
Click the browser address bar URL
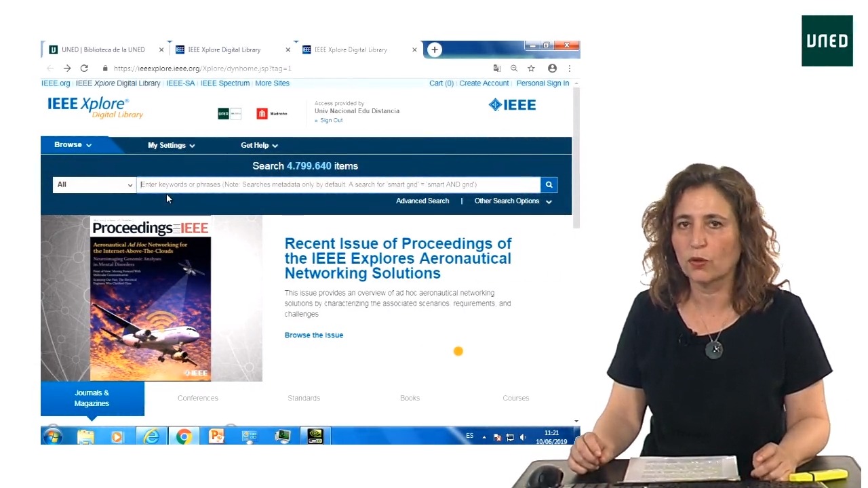[x=203, y=68]
